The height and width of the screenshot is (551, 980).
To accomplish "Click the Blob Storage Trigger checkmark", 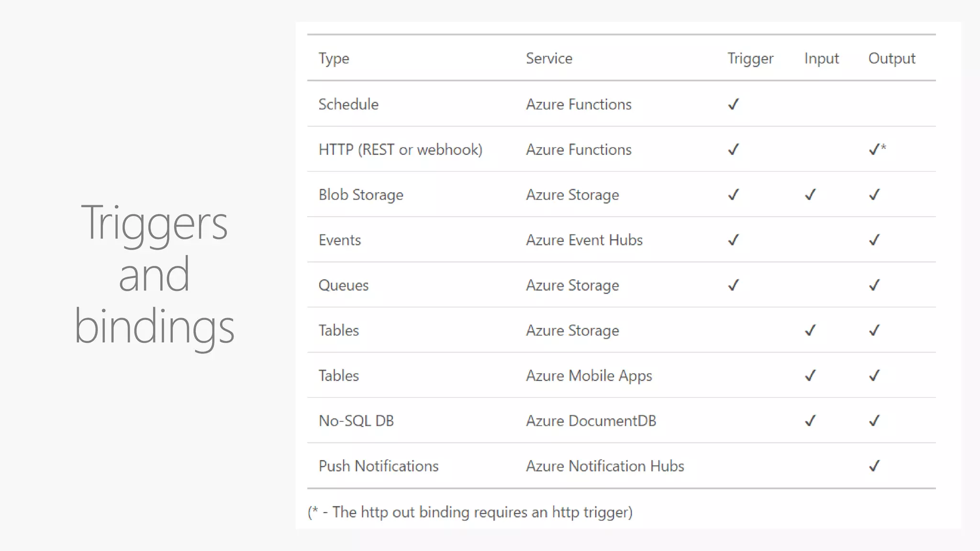I will pos(734,195).
